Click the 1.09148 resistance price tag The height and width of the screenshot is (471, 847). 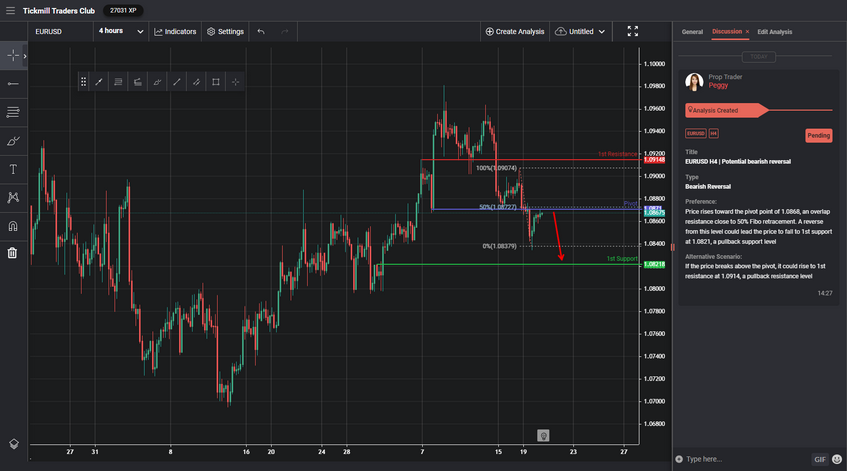pyautogui.click(x=654, y=160)
